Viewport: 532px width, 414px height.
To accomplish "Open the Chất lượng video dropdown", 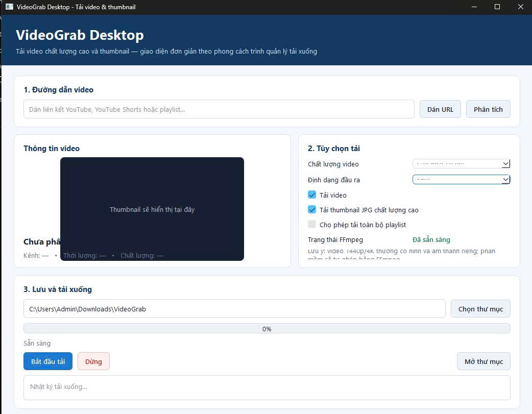I will coord(461,163).
